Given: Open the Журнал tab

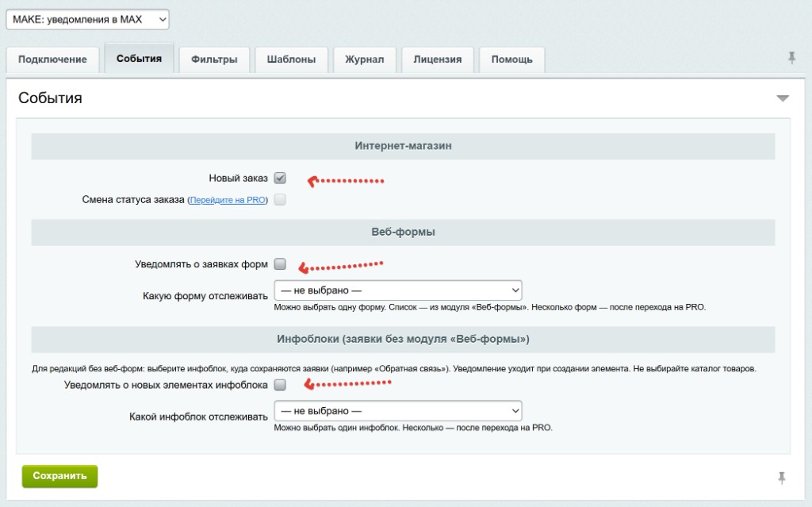Looking at the screenshot, I should coord(365,60).
